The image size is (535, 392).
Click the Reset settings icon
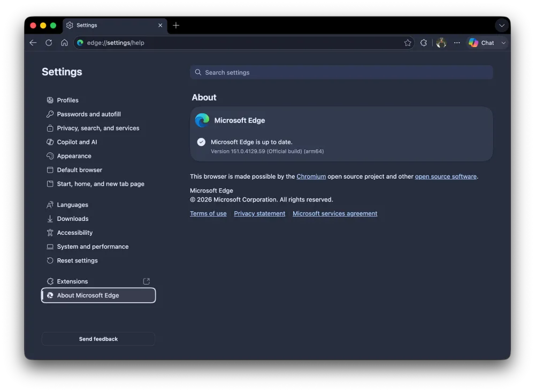(50, 260)
